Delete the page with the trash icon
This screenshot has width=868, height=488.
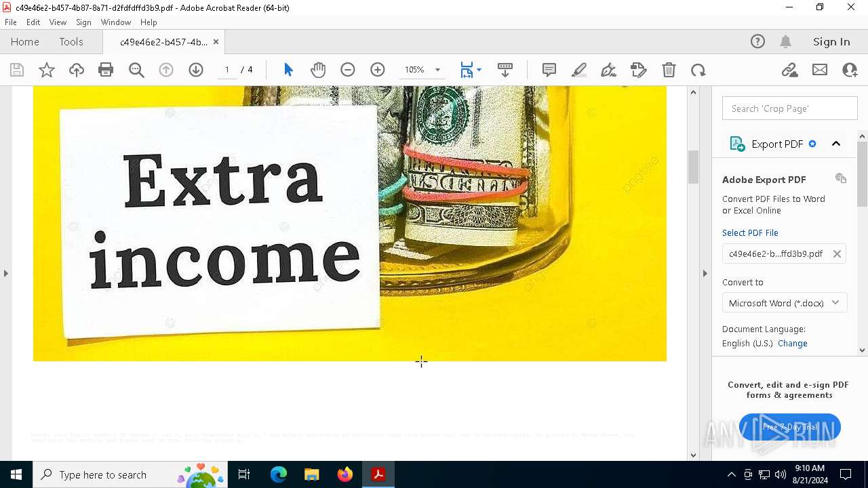pos(669,70)
